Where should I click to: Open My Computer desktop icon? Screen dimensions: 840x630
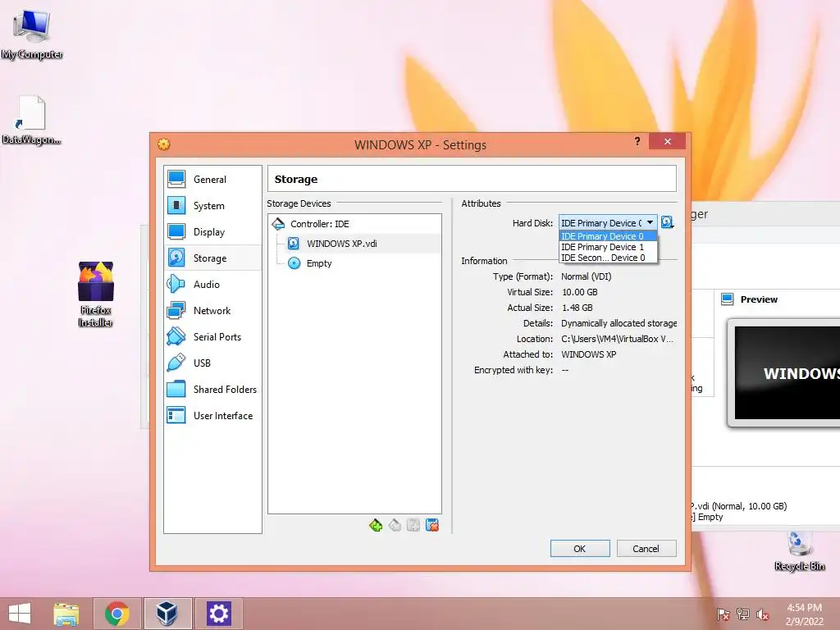tap(32, 34)
